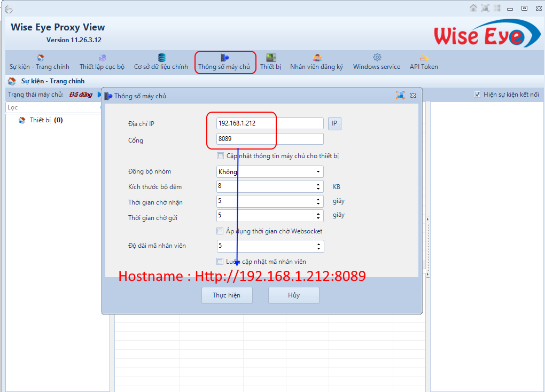The width and height of the screenshot is (545, 392).
Task: Open the Đồng bộ nhóm dropdown
Action: tap(318, 171)
